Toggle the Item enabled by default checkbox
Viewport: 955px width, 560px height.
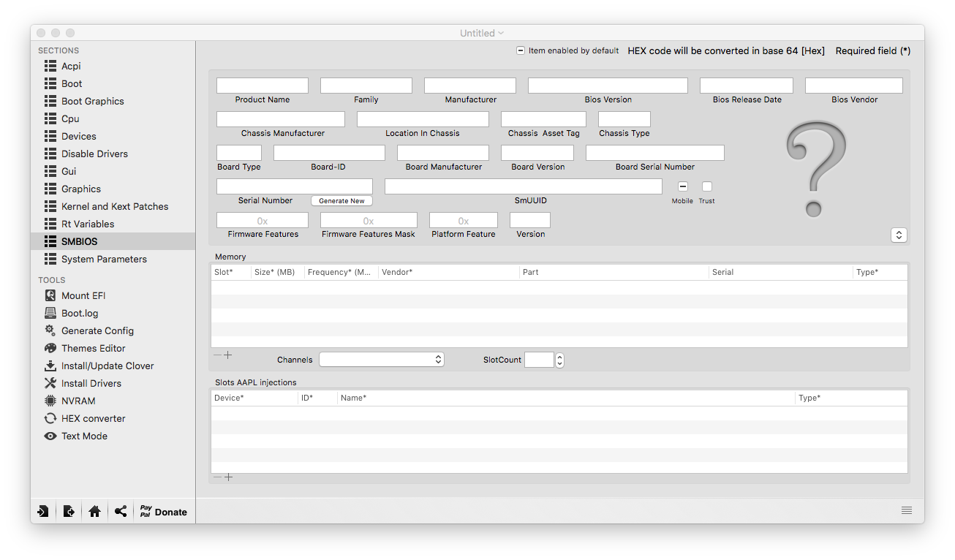click(x=521, y=51)
